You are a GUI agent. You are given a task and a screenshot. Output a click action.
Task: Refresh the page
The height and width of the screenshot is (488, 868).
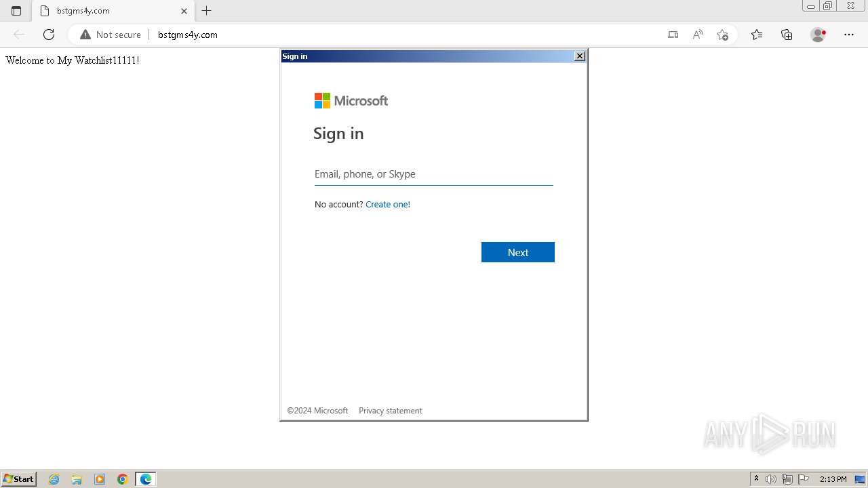click(49, 35)
